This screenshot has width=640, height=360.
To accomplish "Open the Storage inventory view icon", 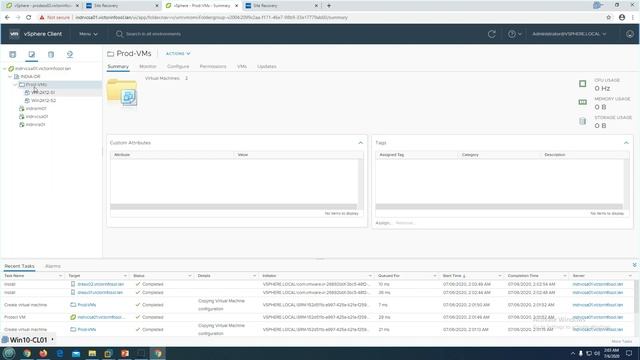I will (51, 54).
